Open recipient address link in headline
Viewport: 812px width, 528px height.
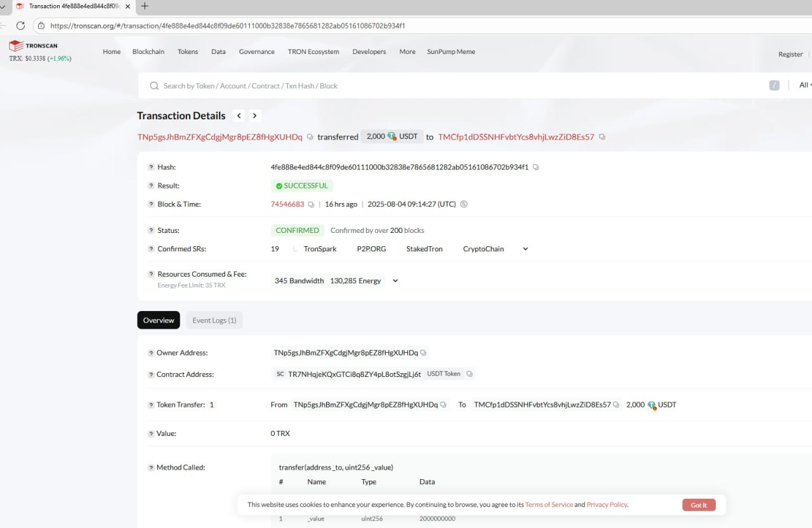tap(516, 137)
